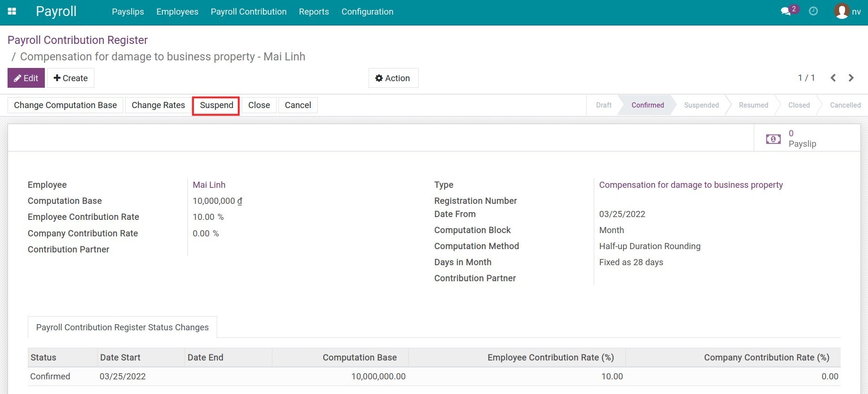Open Compensation for damage type link
The width and height of the screenshot is (868, 394).
(x=691, y=185)
